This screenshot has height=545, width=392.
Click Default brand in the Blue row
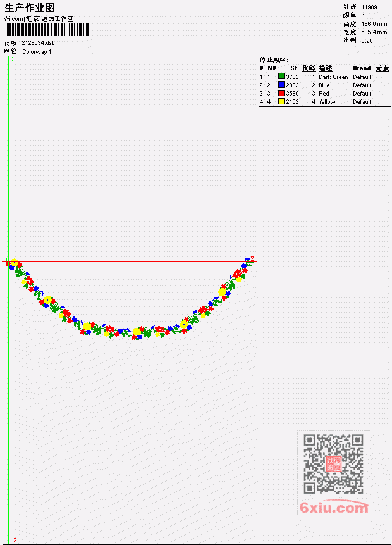(x=362, y=85)
